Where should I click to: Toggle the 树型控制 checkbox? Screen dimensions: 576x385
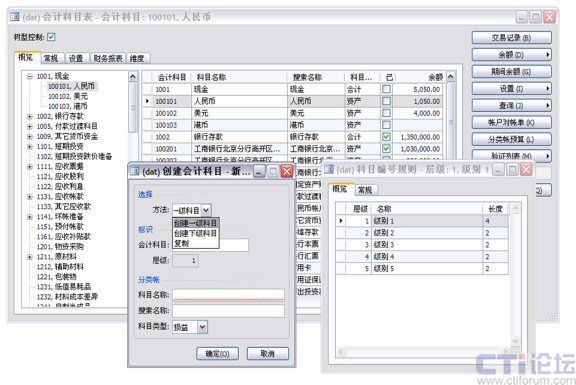pyautogui.click(x=51, y=37)
